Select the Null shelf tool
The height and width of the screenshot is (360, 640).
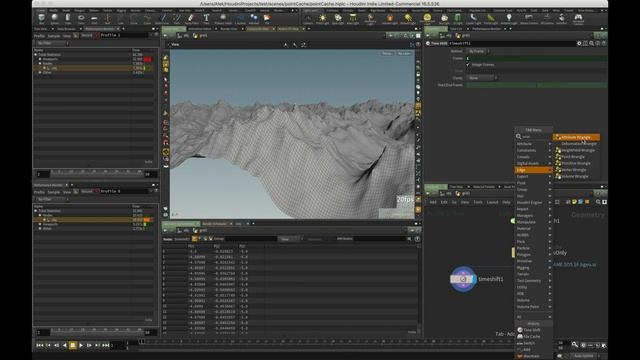[x=108, y=18]
